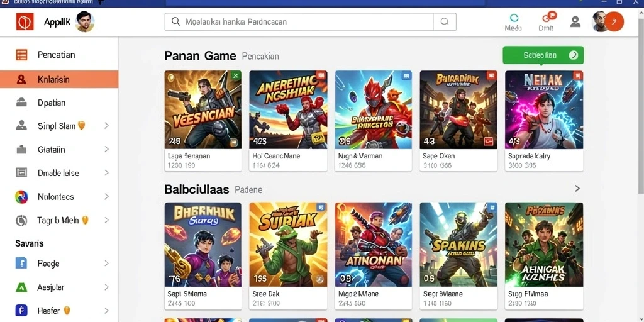
Task: Open the Sapt SMenia game thumbnail
Action: coord(203,245)
